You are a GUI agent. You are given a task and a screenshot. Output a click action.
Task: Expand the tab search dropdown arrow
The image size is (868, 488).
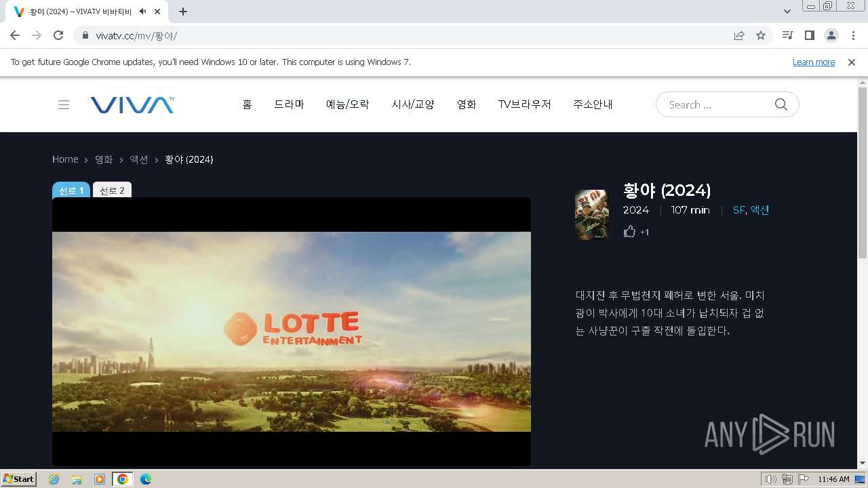(x=787, y=12)
